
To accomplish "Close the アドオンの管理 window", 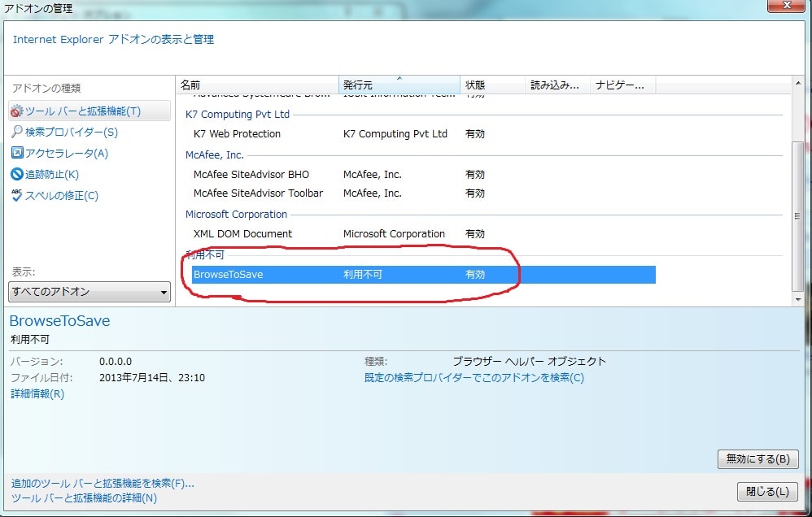I will pyautogui.click(x=787, y=5).
